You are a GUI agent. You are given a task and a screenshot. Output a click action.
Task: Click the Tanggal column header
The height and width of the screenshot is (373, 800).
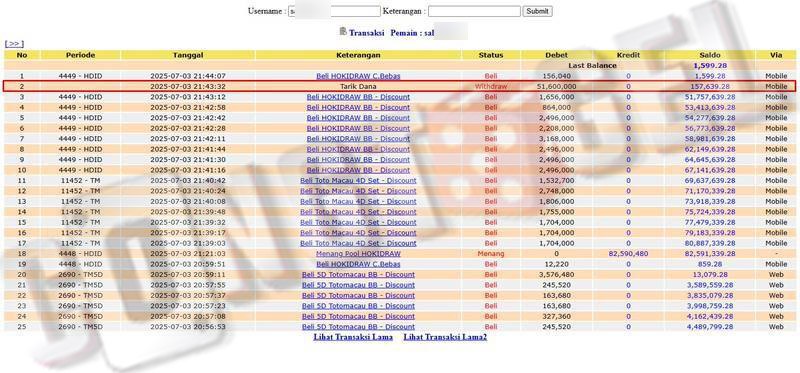coord(188,55)
